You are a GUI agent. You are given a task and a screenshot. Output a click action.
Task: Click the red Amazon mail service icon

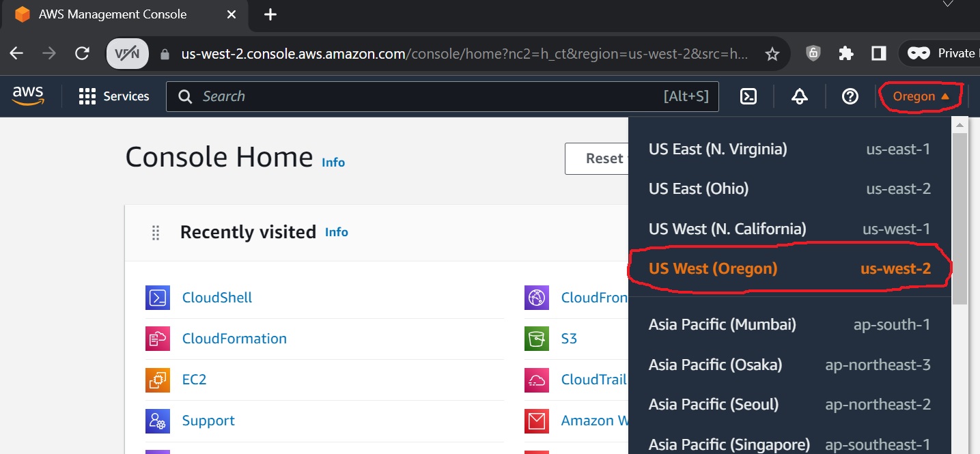[537, 421]
